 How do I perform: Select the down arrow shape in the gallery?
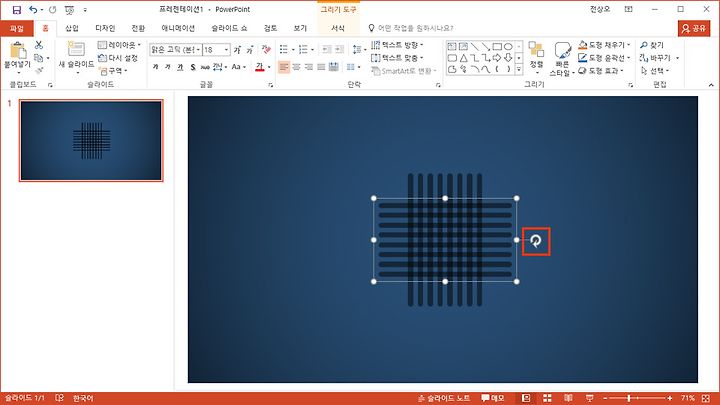tap(508, 58)
